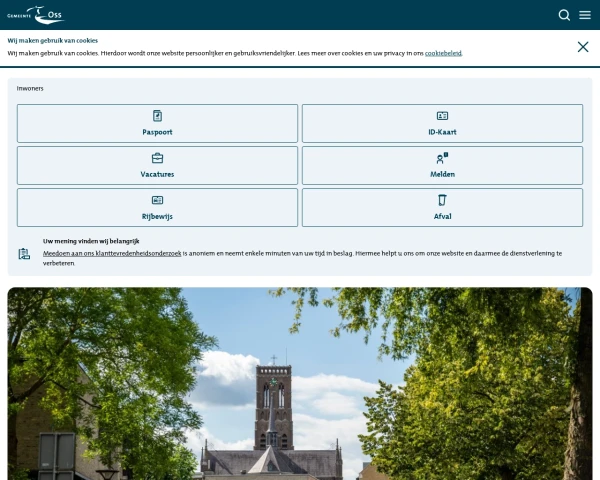Click 'Wij maken gebruik van cookies' heading
600x480 pixels.
pos(53,41)
